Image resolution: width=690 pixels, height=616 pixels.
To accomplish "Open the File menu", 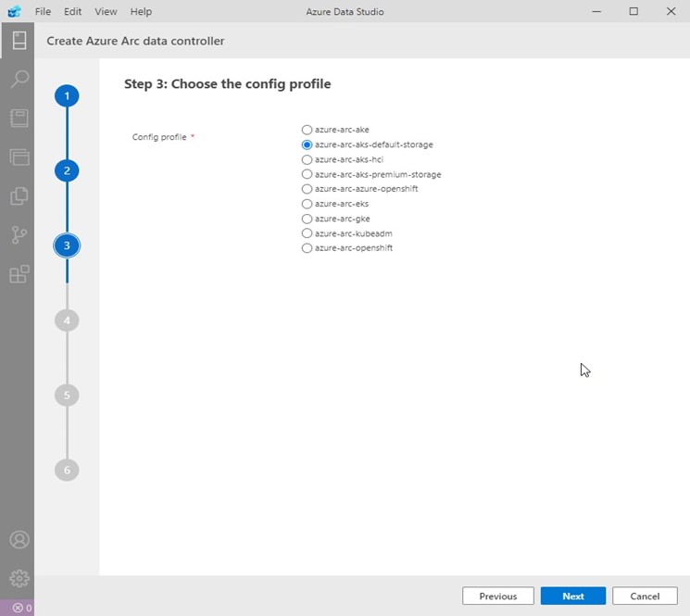I will coord(43,11).
